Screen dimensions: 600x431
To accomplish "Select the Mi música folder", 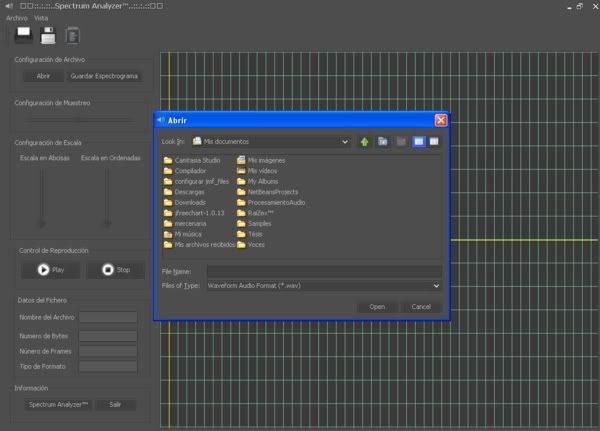I will click(x=183, y=234).
